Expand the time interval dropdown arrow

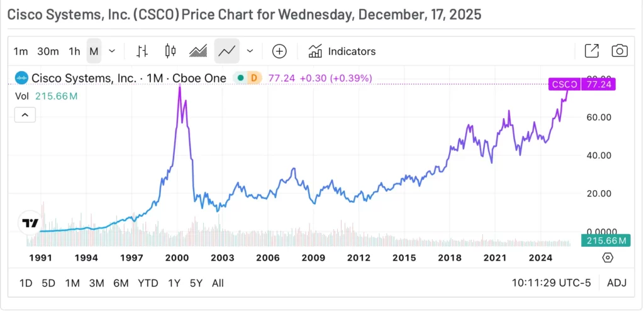112,51
